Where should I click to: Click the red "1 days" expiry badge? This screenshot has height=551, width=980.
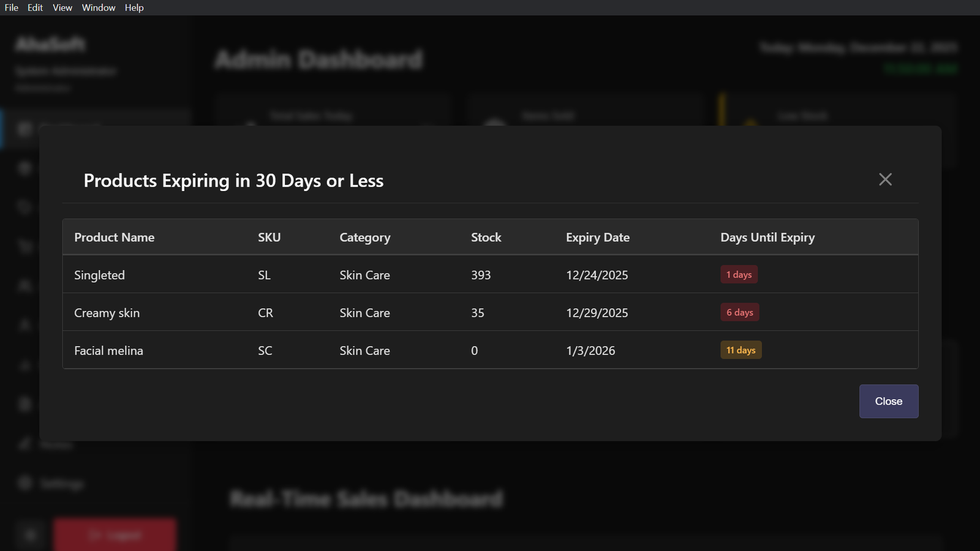tap(739, 275)
